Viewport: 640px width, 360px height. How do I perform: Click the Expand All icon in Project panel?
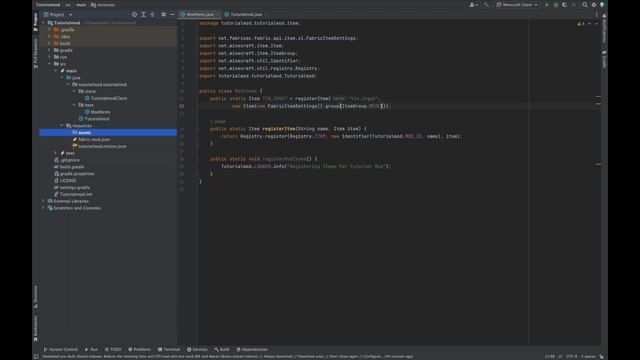[143, 14]
